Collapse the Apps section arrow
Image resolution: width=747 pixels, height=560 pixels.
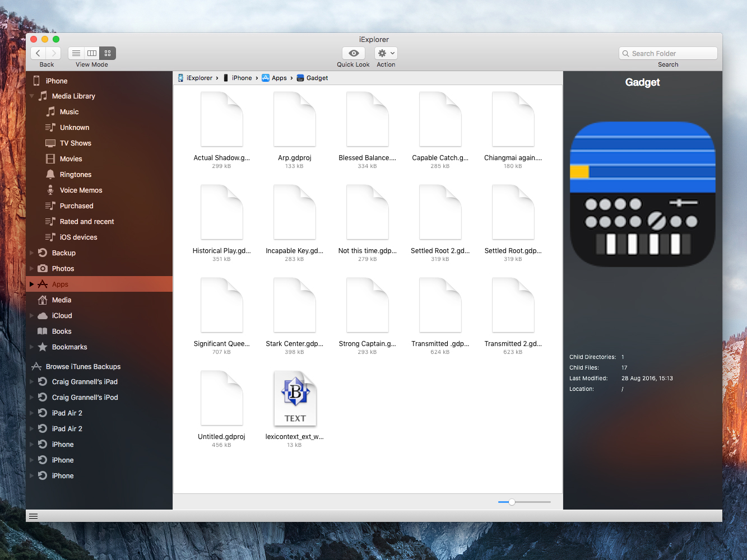[32, 284]
